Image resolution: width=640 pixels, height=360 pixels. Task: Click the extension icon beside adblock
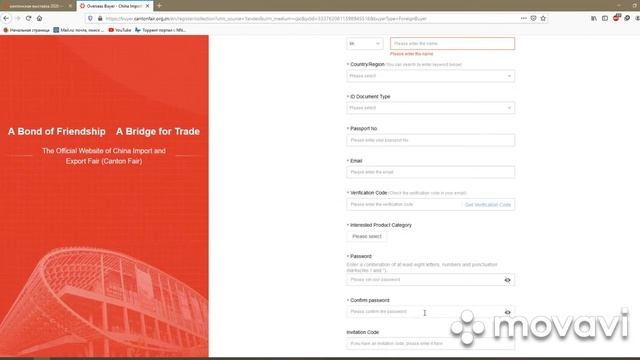coord(627,18)
